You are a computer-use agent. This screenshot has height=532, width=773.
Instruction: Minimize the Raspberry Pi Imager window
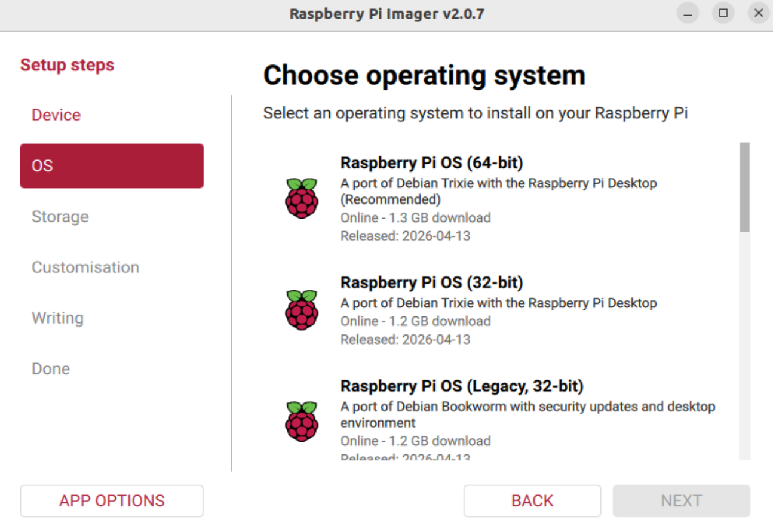point(688,13)
